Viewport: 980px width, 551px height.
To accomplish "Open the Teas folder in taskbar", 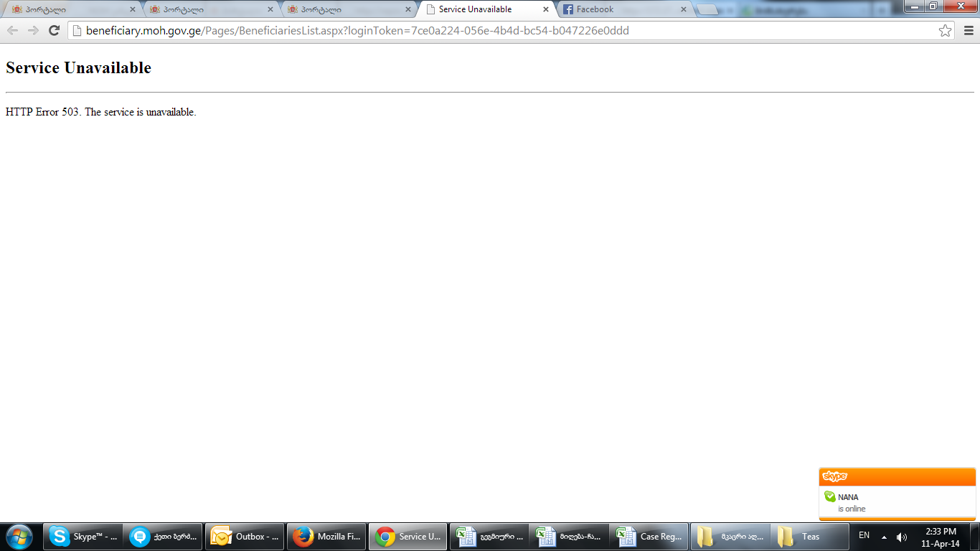I will 801,536.
